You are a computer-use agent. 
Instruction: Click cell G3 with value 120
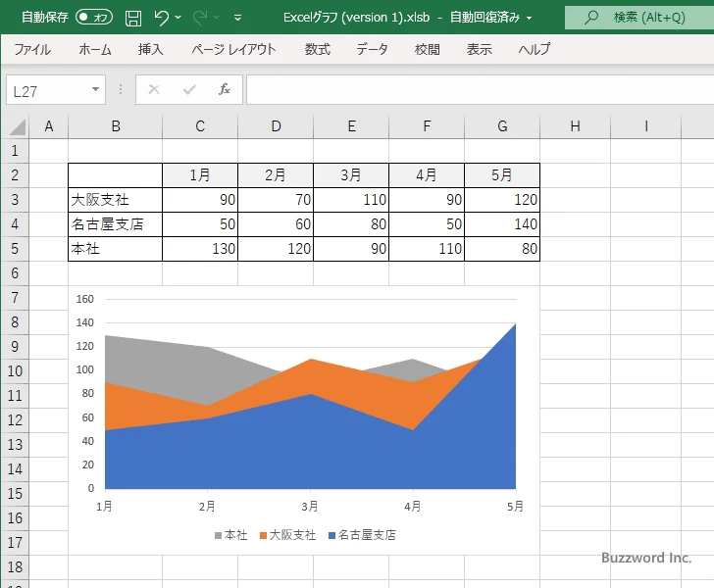(x=502, y=200)
